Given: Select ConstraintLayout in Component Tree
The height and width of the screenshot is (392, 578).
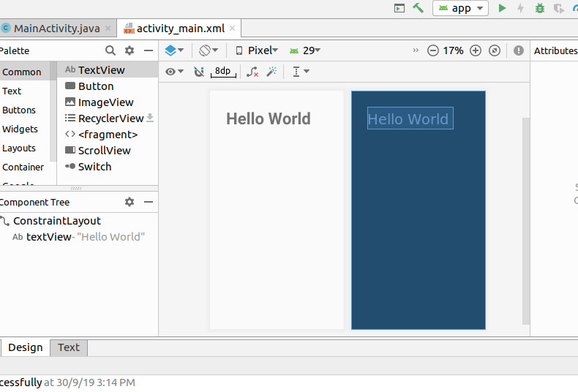Looking at the screenshot, I should tap(79, 221).
